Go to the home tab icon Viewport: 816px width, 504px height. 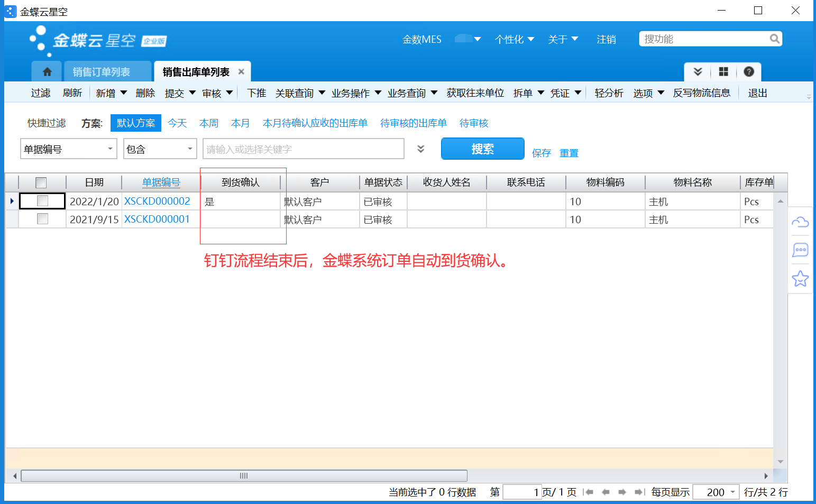tap(47, 72)
